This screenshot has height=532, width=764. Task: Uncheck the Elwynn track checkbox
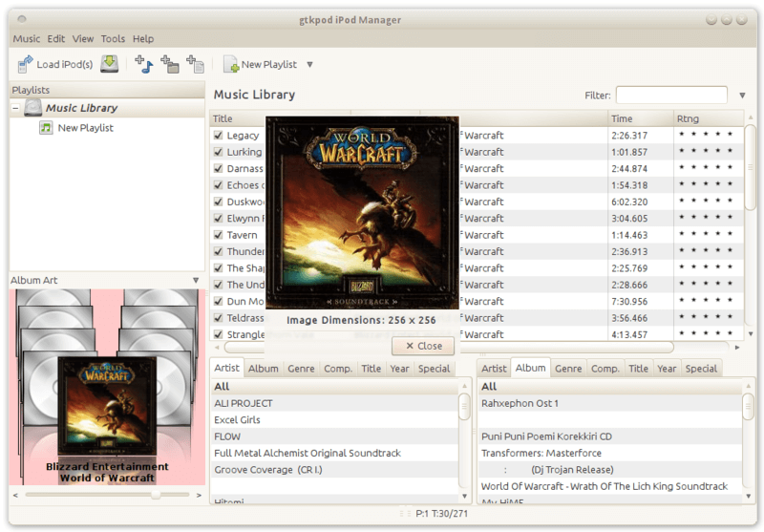(x=219, y=219)
